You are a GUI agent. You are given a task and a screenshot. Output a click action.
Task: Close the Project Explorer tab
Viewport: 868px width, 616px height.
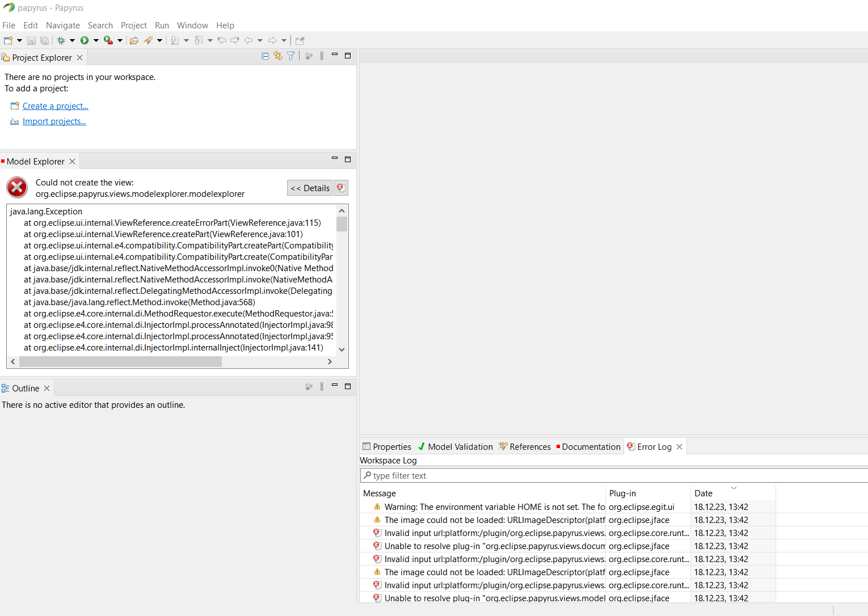(80, 58)
